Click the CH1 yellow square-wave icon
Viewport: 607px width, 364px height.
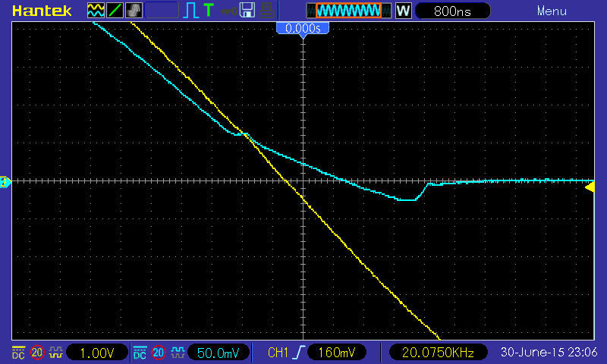56,353
